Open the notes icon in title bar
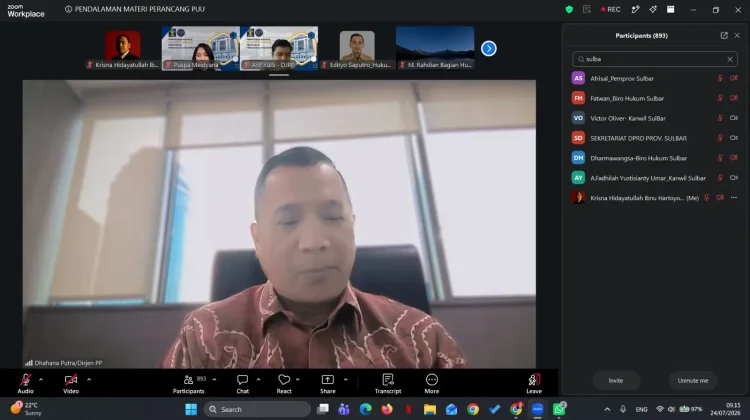750x420 pixels. [587, 10]
